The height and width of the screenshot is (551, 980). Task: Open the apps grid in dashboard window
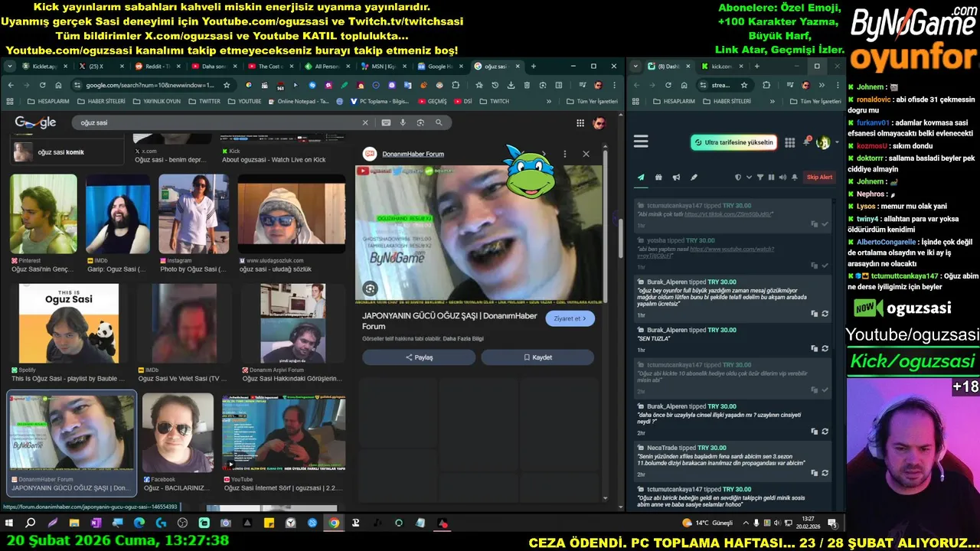[789, 142]
